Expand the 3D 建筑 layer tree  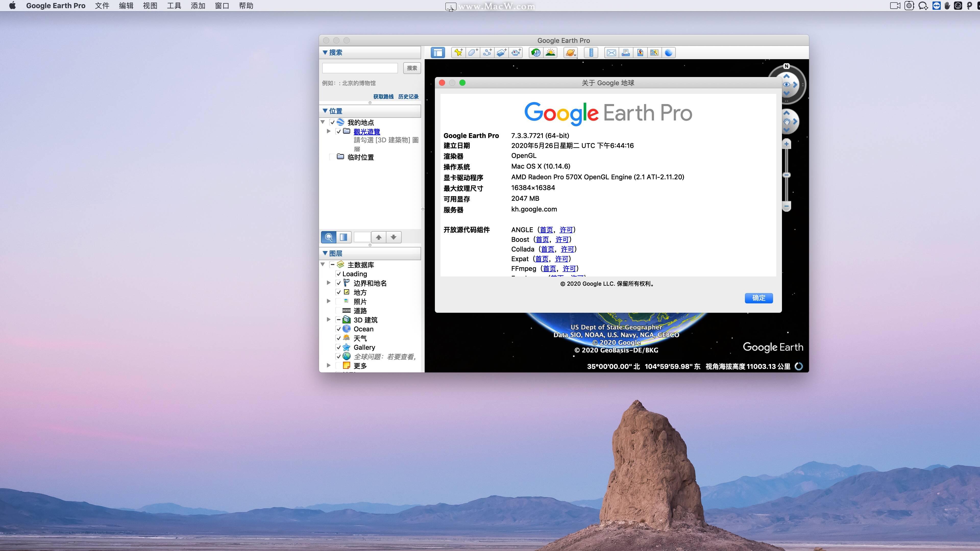tap(328, 319)
